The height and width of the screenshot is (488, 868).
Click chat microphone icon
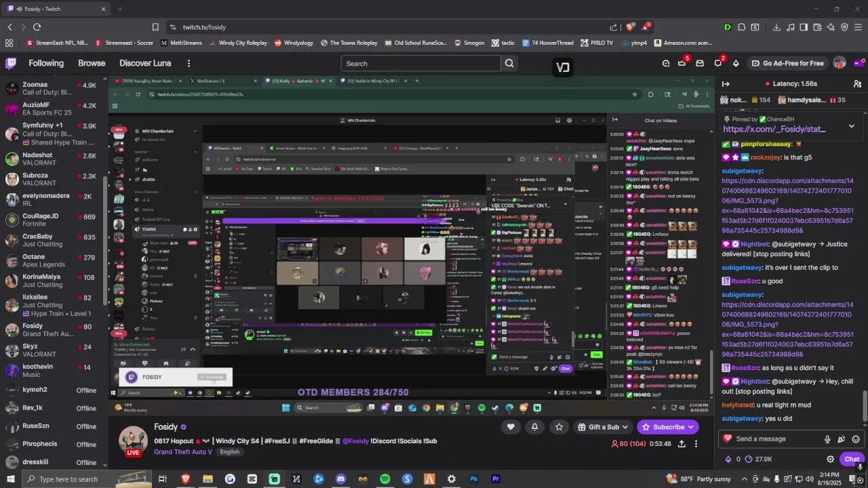tap(827, 439)
